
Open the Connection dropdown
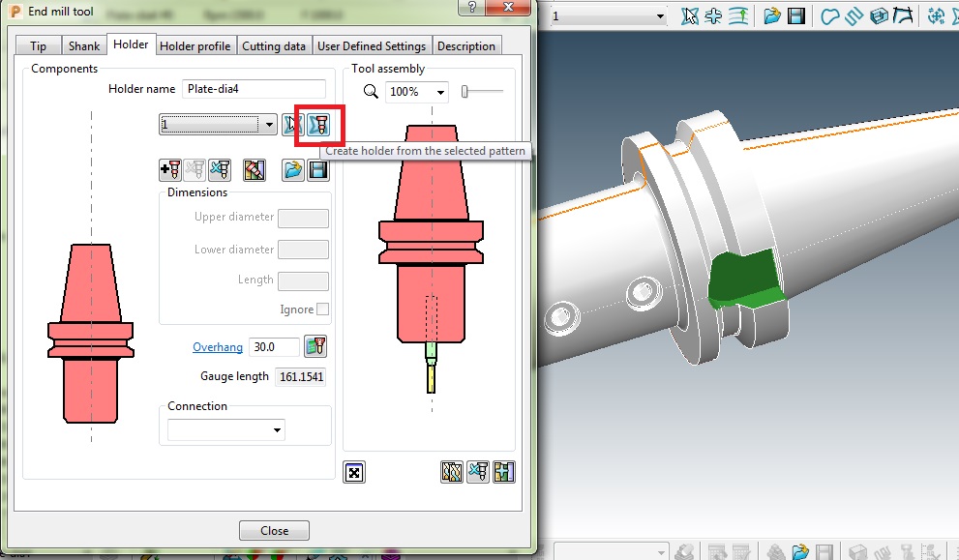point(277,429)
